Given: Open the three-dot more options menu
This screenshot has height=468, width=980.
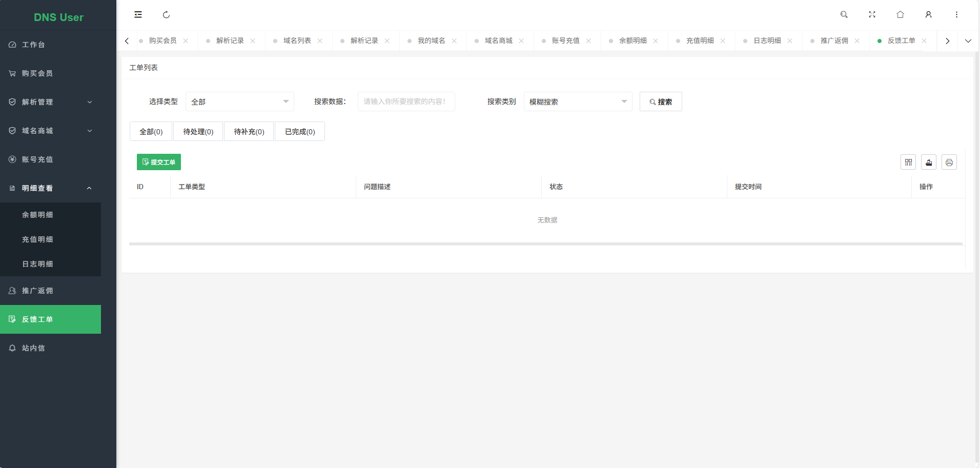Looking at the screenshot, I should (956, 14).
